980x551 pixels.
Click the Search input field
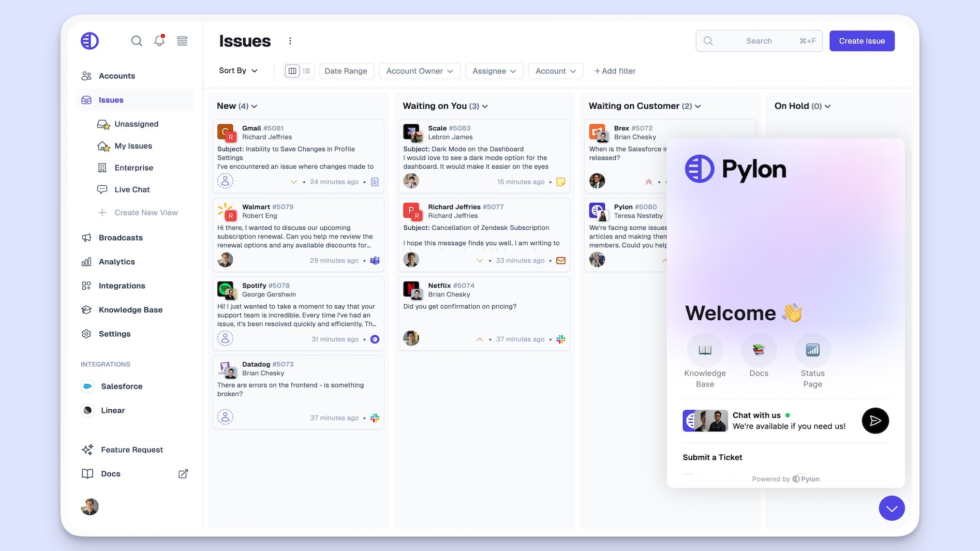(x=759, y=41)
